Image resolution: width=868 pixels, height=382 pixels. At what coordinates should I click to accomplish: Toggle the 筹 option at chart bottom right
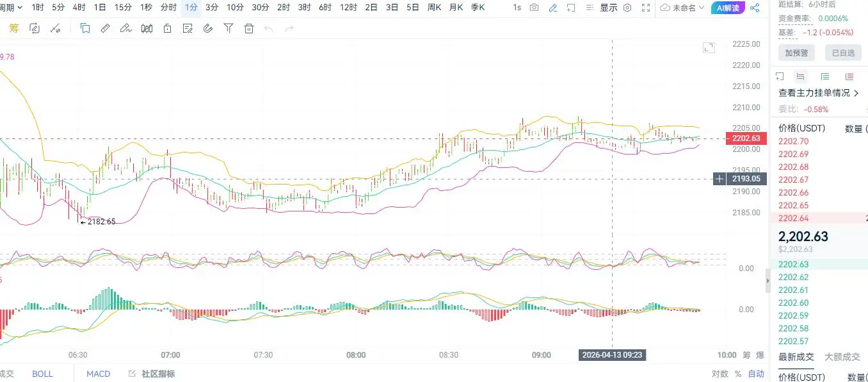pyautogui.click(x=746, y=355)
